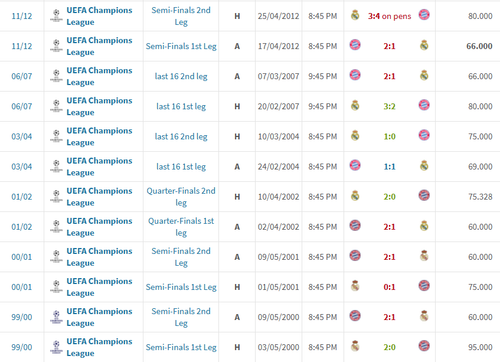Open last 16 1st leg link dated 24/02/2004
This screenshot has width=500, height=362.
(181, 167)
